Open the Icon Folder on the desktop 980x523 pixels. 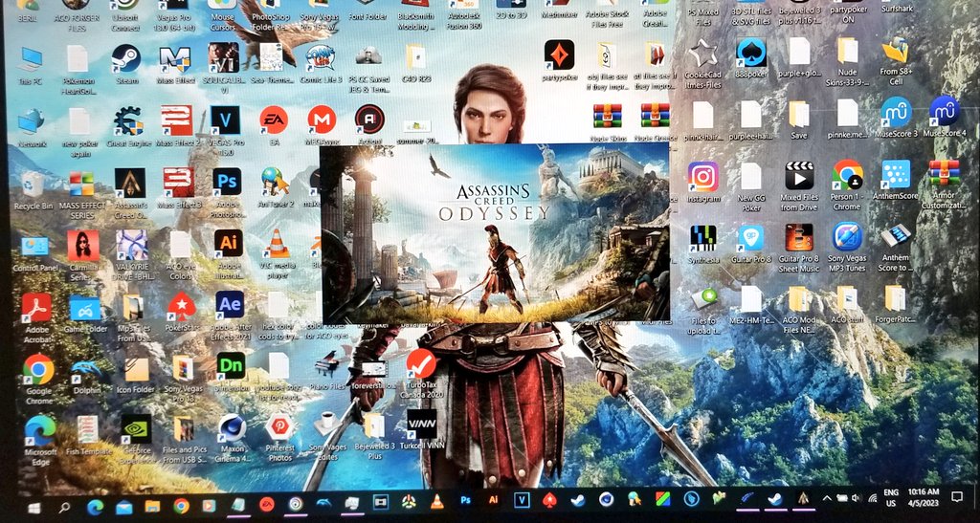pos(136,369)
